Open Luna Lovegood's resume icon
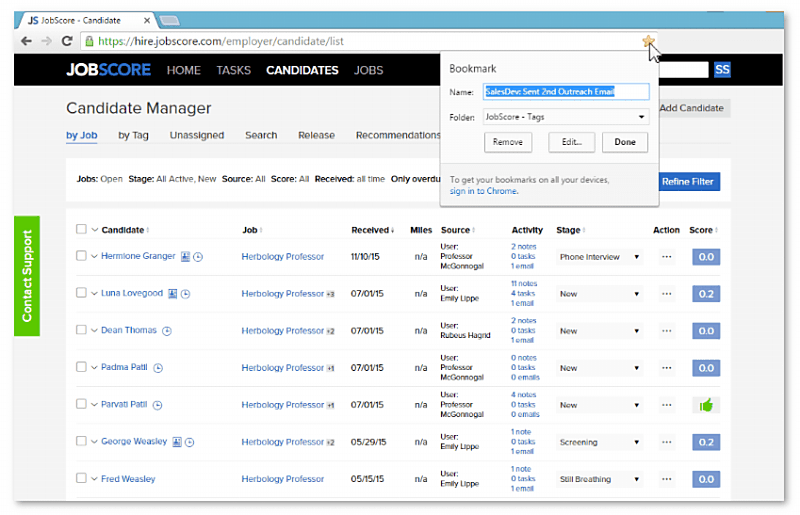The image size is (800, 515). 172,293
